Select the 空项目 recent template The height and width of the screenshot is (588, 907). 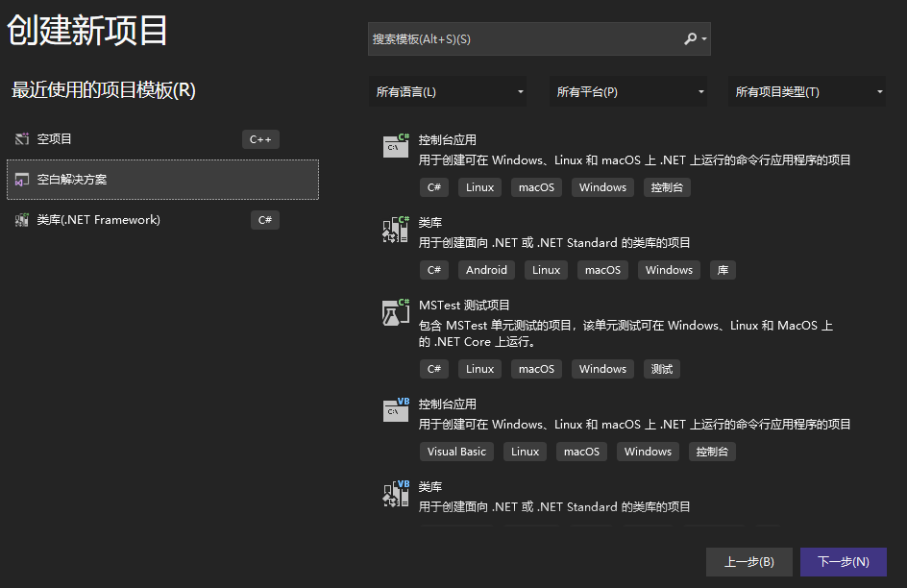tap(162, 139)
